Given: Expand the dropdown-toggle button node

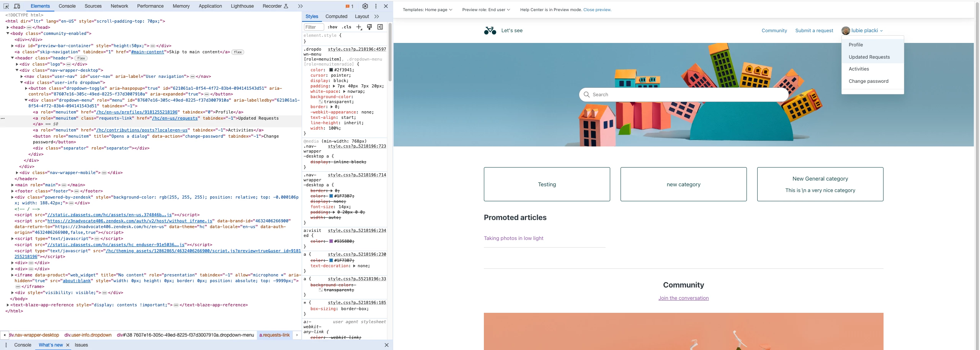Looking at the screenshot, I should coord(26,88).
